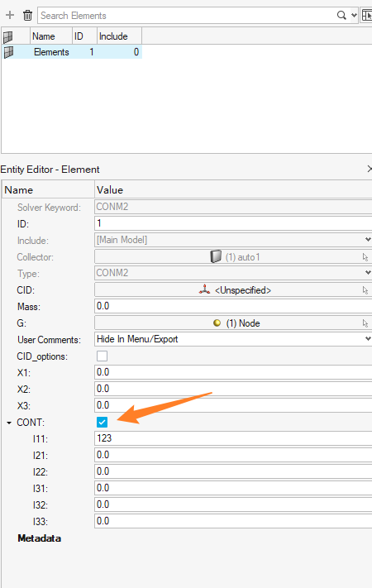Open search options dropdown arrow
This screenshot has height=588, width=372.
pos(354,16)
